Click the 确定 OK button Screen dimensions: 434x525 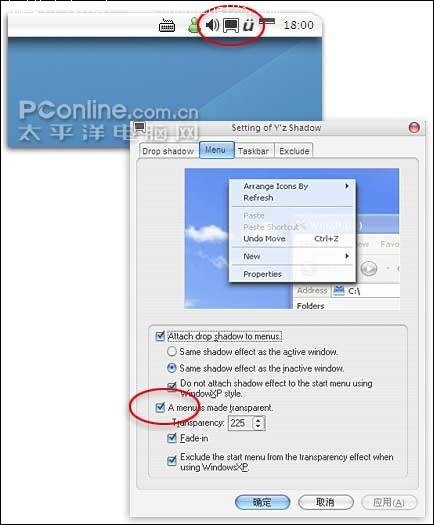pos(262,502)
